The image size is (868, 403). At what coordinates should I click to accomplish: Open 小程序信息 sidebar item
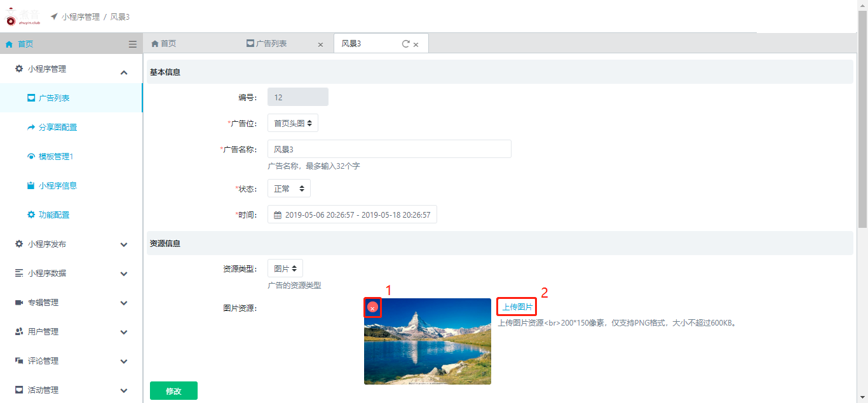57,186
